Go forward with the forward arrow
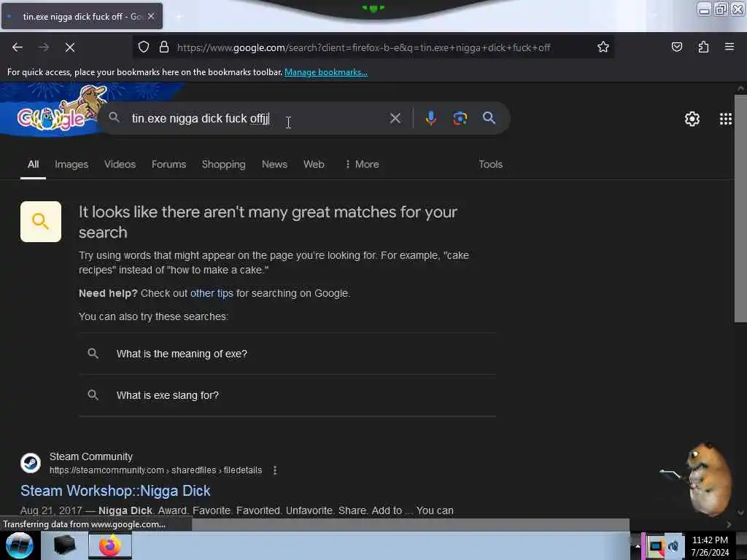747x560 pixels. coord(44,47)
